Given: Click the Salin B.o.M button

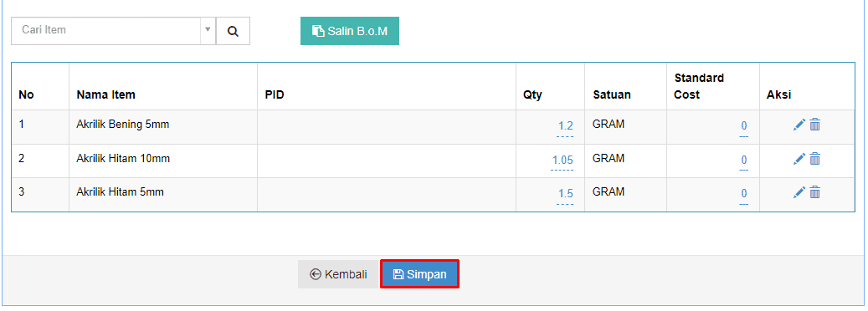Looking at the screenshot, I should coord(350,31).
